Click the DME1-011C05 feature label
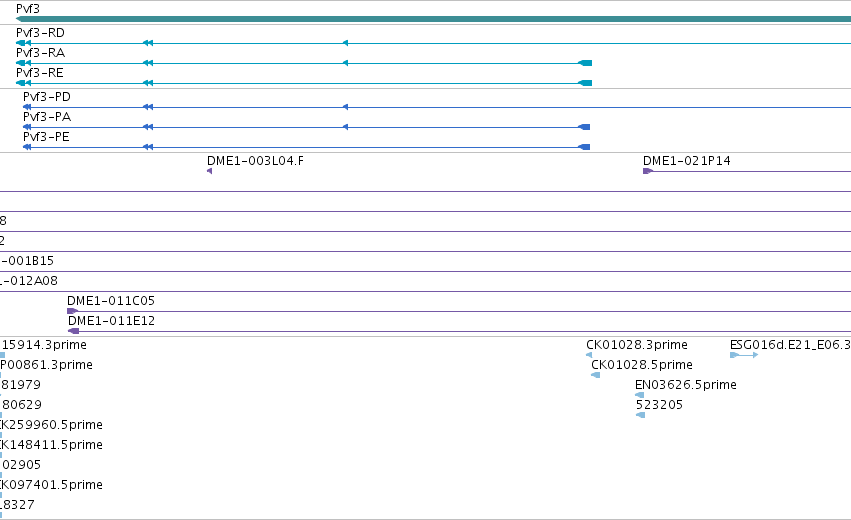Screen dimensions: 851x520 pos(111,301)
